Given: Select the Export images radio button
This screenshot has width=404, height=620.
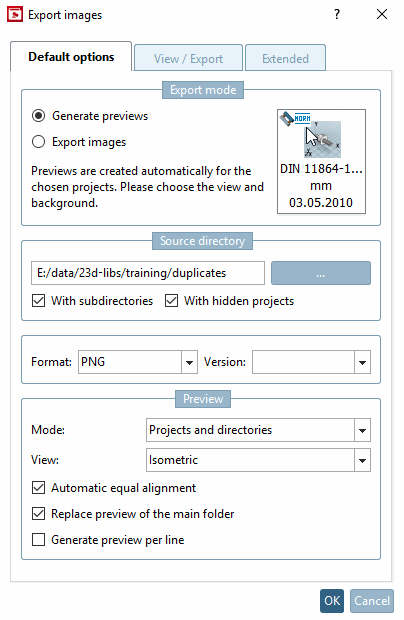Looking at the screenshot, I should [38, 142].
